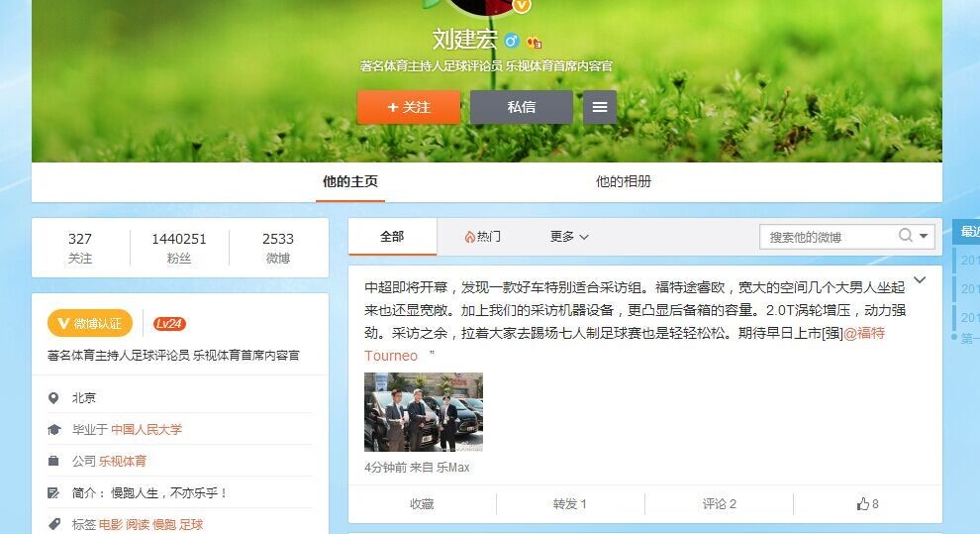The width and height of the screenshot is (980, 534).
Task: Expand the post options chevron arrow
Action: tap(920, 280)
